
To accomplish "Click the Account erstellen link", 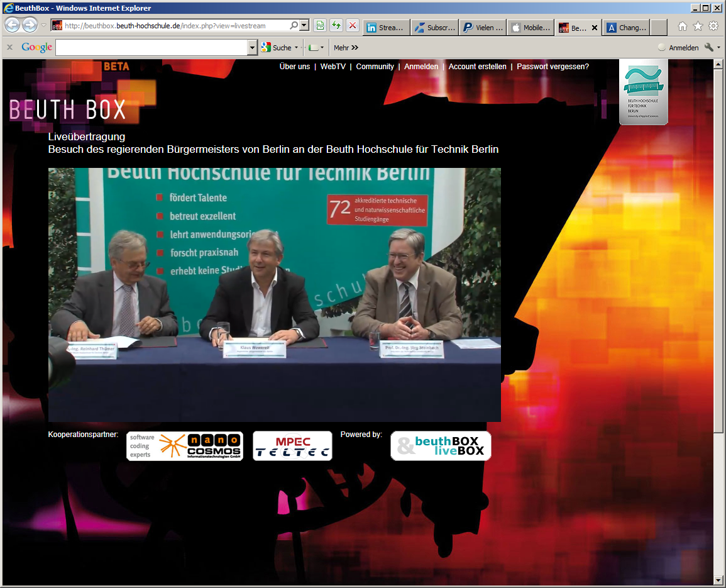I will (x=477, y=67).
